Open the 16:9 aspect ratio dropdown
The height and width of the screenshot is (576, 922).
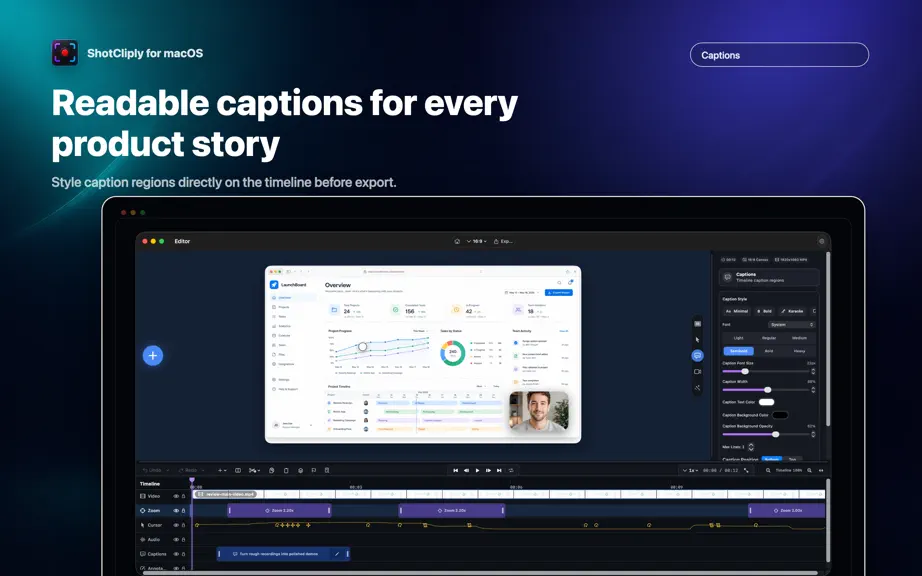[x=477, y=242]
